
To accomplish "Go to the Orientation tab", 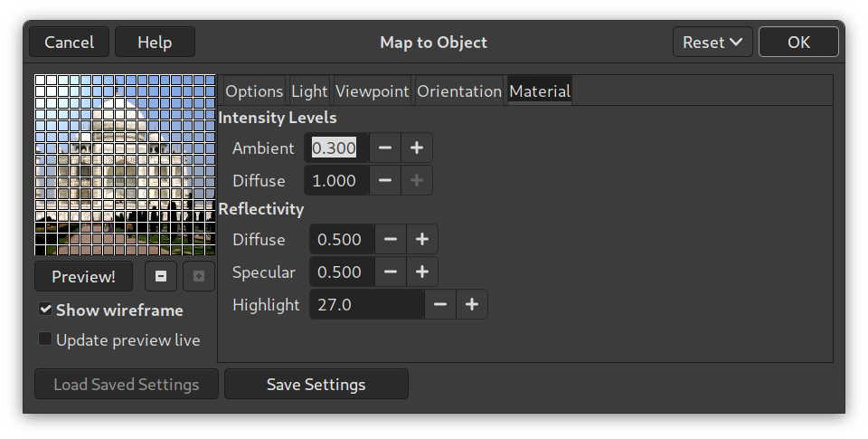I will click(x=459, y=91).
